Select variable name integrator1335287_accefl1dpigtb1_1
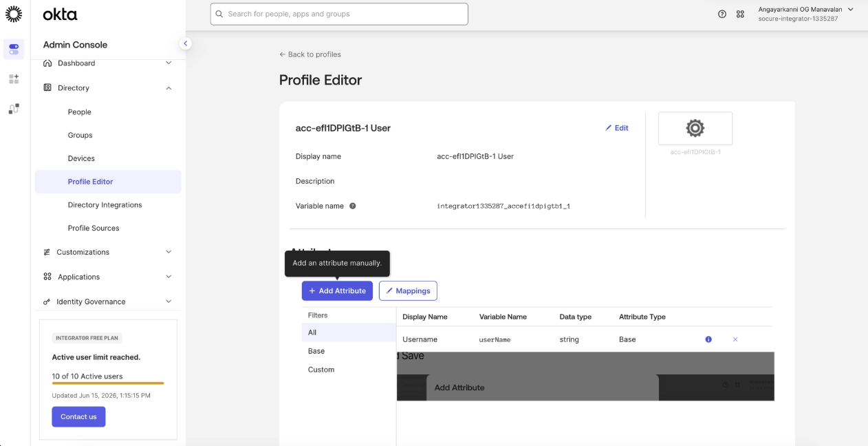This screenshot has width=868, height=446. 503,206
